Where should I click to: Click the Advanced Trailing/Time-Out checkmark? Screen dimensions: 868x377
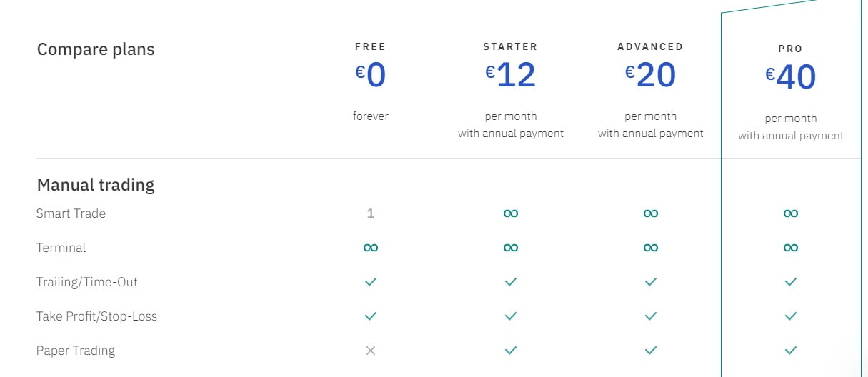point(650,282)
